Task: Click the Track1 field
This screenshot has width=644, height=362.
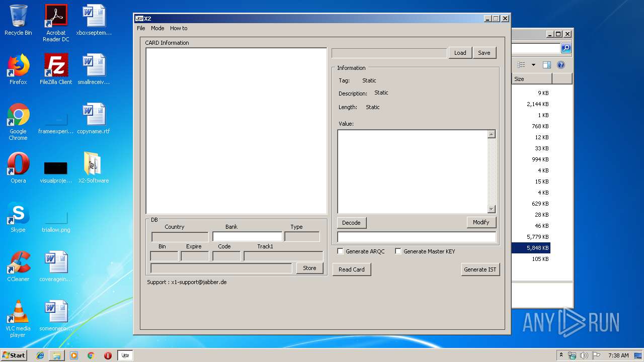Action: (283, 256)
